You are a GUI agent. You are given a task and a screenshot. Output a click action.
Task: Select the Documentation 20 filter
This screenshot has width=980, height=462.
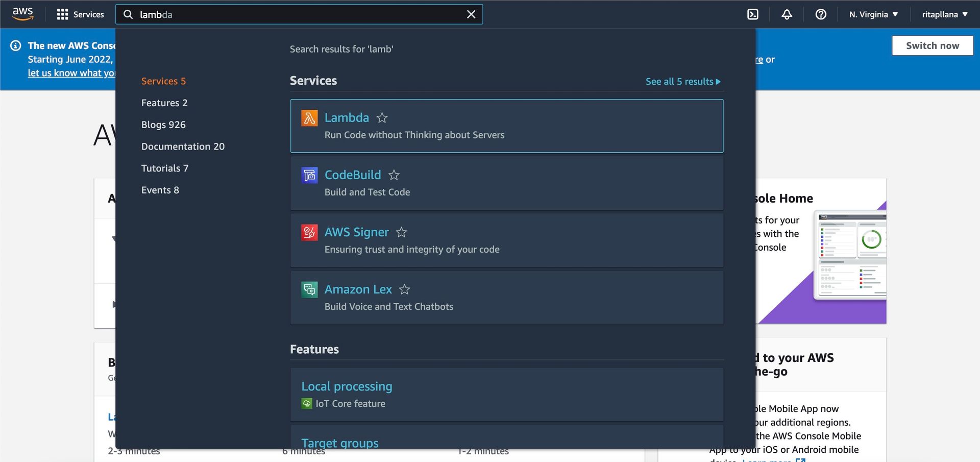[183, 147]
